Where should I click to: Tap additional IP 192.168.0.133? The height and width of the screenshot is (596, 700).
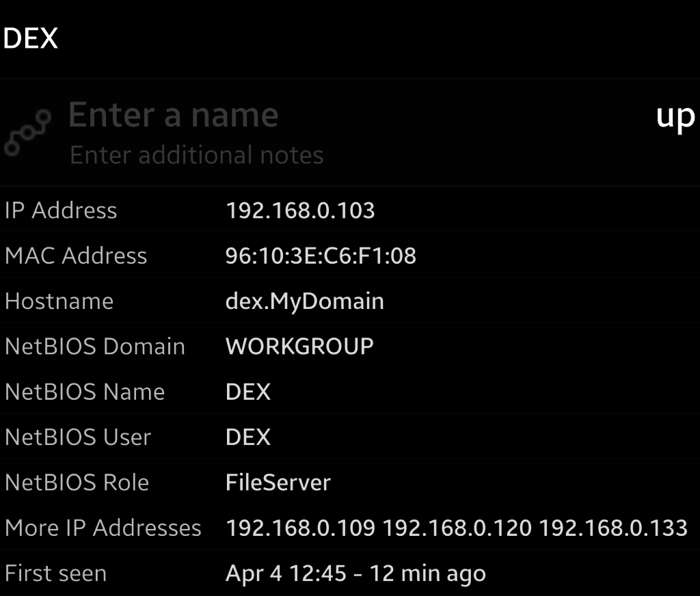(613, 528)
